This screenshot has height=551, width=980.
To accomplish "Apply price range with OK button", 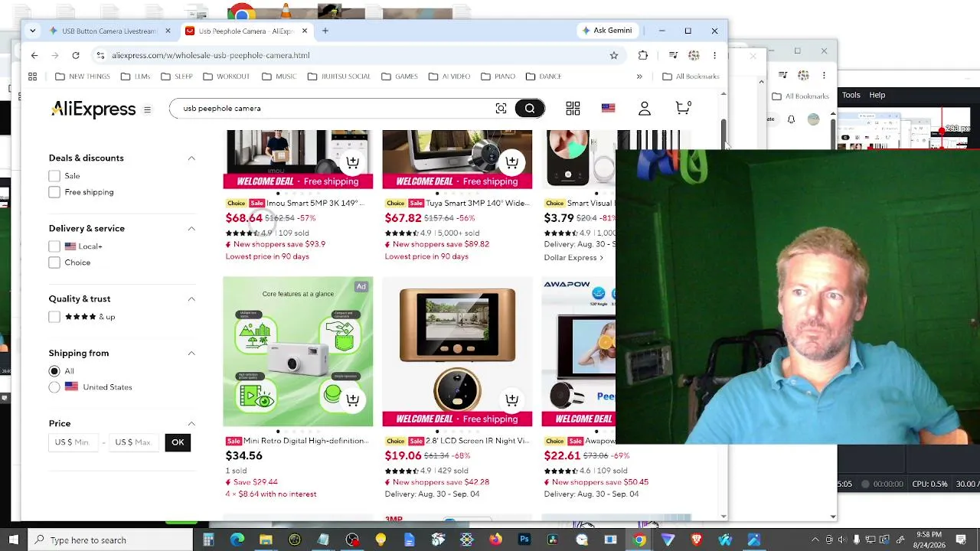I will [178, 442].
